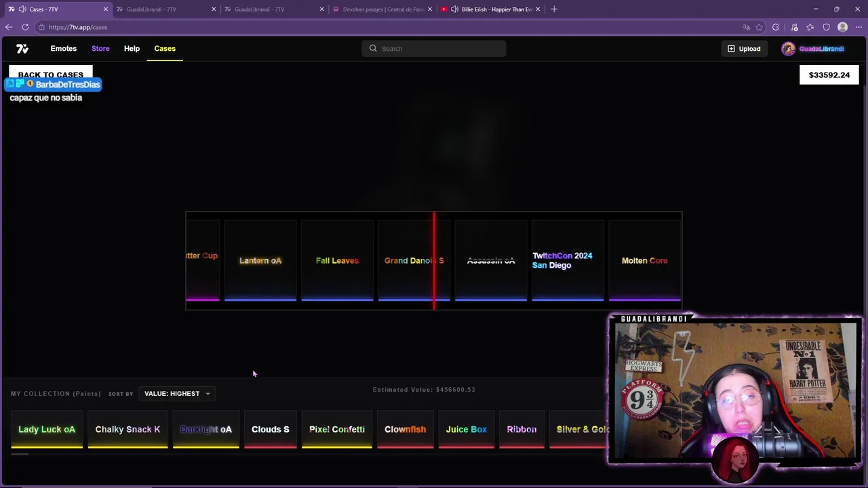Select Chalky Snack K collection paint

127,430
